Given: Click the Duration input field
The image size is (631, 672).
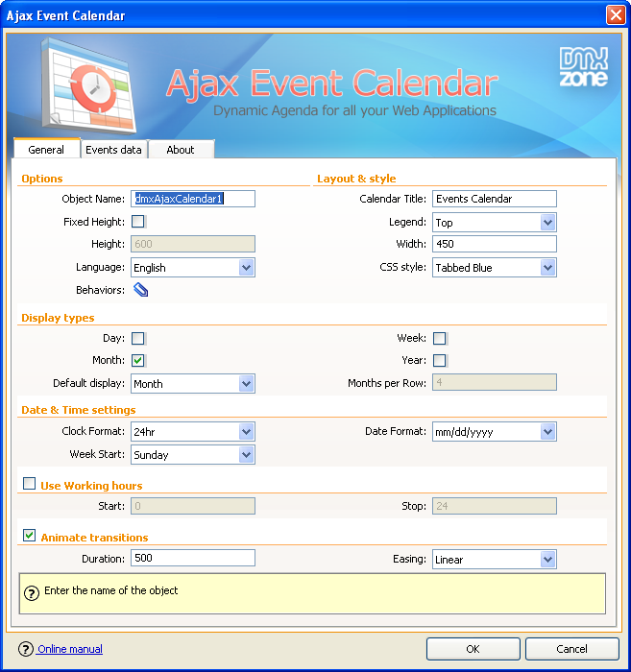Looking at the screenshot, I should coord(193,558).
